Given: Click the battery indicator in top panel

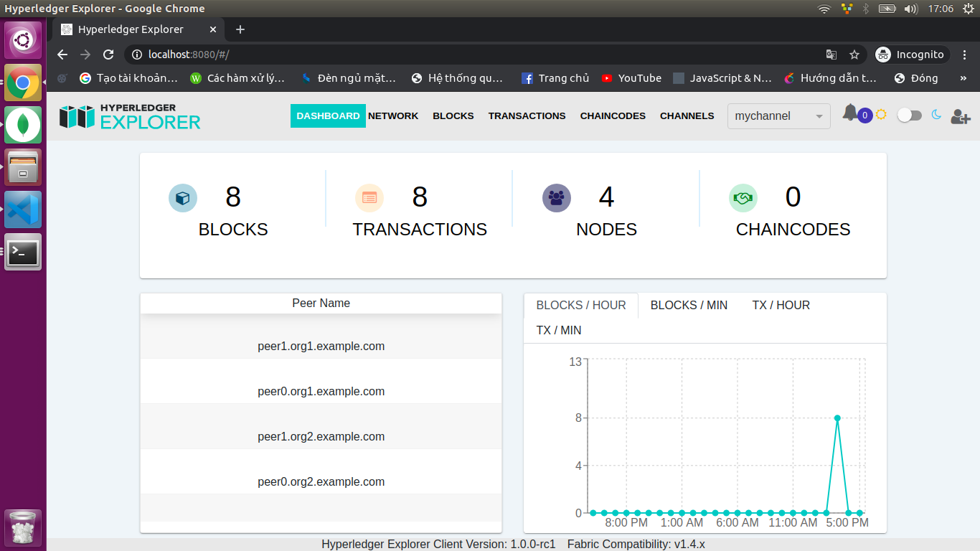Looking at the screenshot, I should pyautogui.click(x=887, y=9).
